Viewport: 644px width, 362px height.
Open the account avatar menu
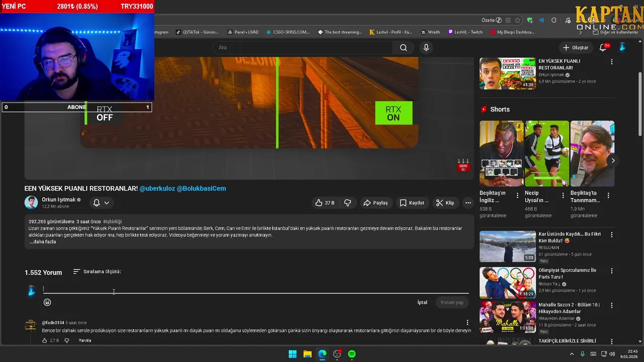(x=622, y=47)
